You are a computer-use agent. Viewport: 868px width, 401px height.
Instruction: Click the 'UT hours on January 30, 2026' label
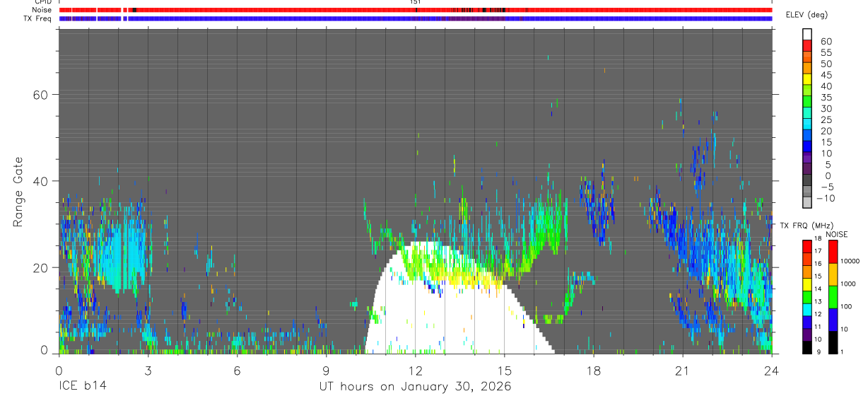point(414,387)
